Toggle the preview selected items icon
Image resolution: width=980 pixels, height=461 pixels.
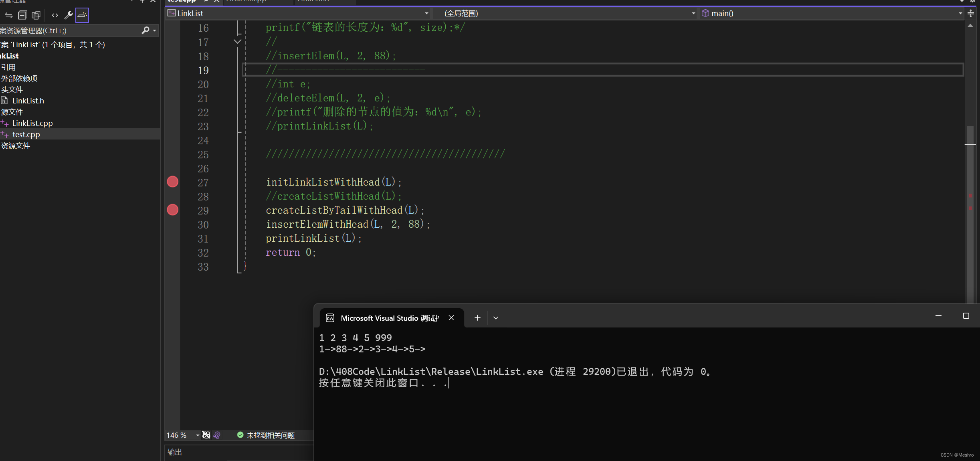point(82,15)
